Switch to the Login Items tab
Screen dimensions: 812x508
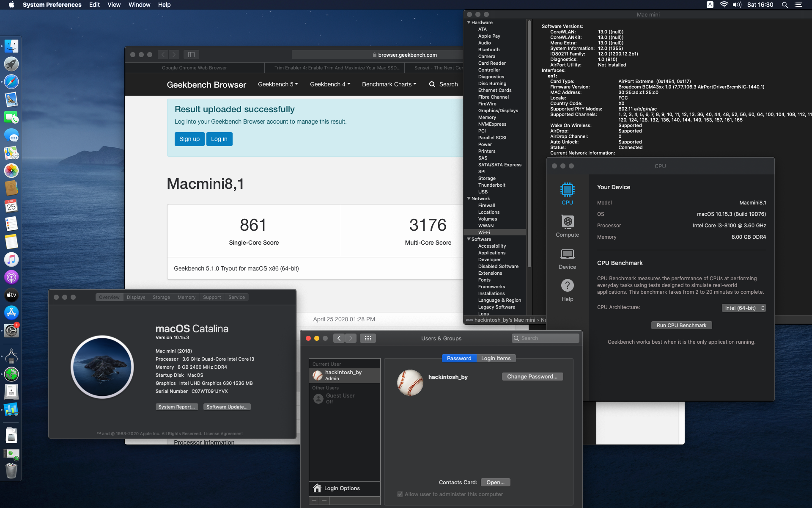coord(495,358)
